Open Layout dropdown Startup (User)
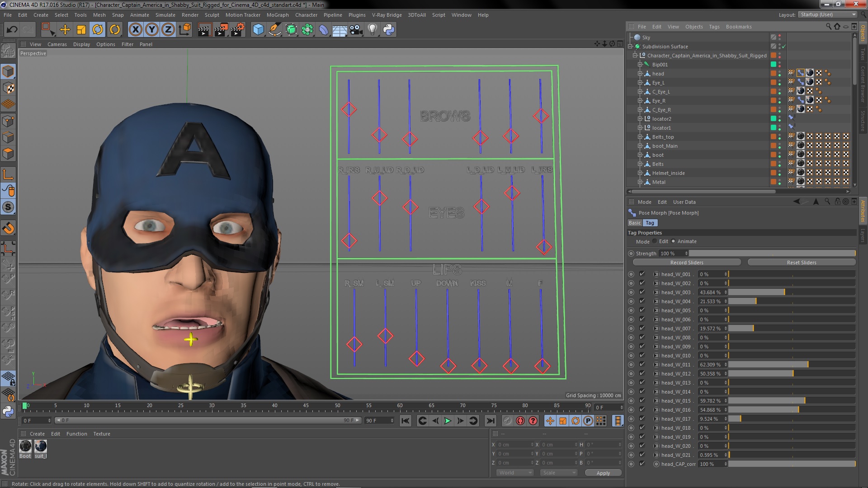This screenshot has width=868, height=488. [828, 14]
